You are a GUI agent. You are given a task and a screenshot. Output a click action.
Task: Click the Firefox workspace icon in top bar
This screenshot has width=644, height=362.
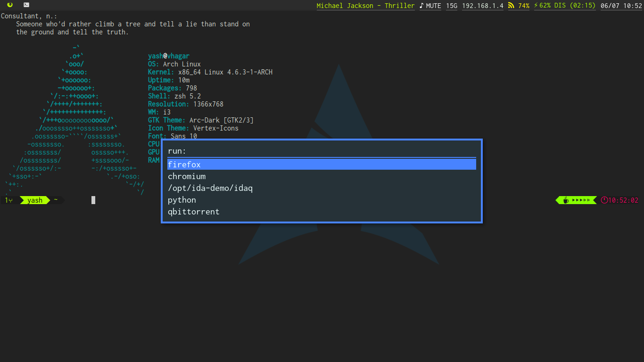(10, 5)
